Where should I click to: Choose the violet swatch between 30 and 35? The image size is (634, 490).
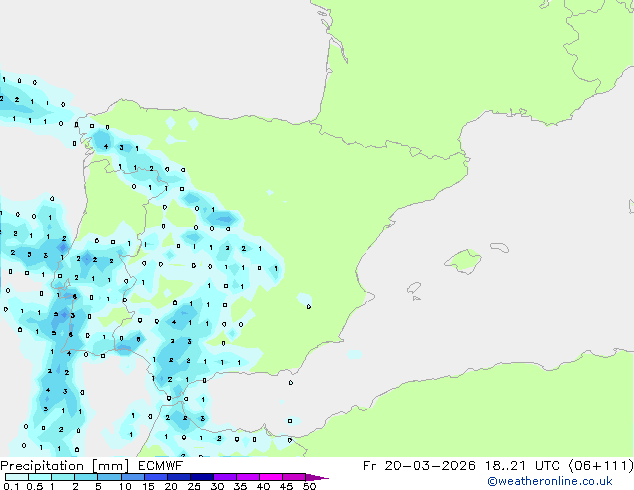coord(224,477)
